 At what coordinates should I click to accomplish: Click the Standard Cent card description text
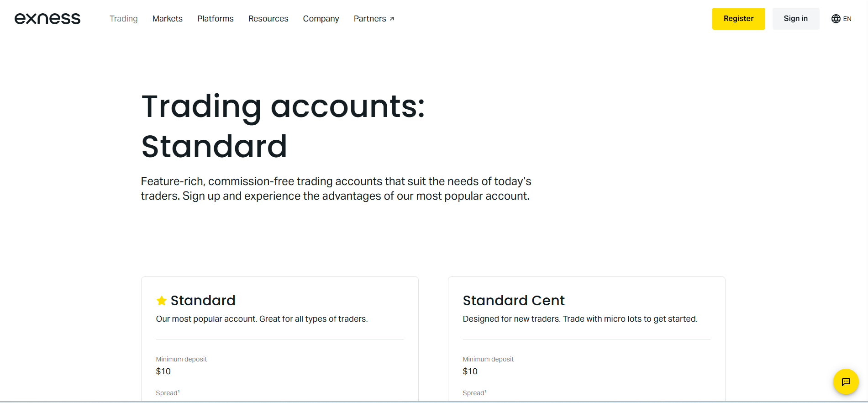click(x=580, y=319)
